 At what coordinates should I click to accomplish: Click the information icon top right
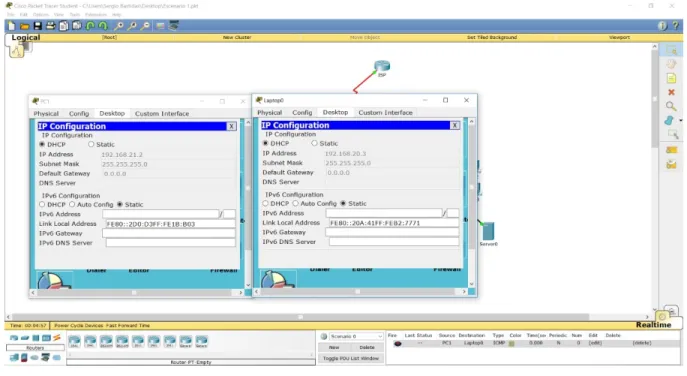(x=662, y=26)
